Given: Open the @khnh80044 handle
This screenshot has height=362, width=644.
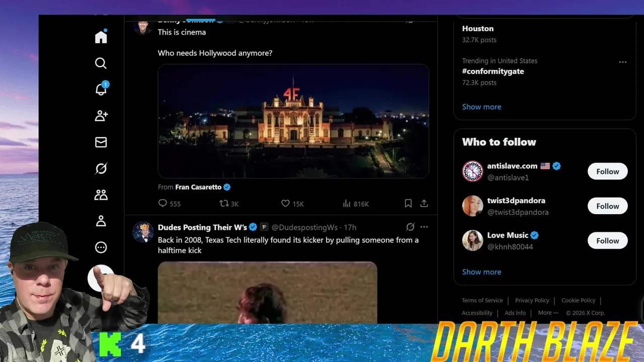Looking at the screenshot, I should pyautogui.click(x=510, y=247).
